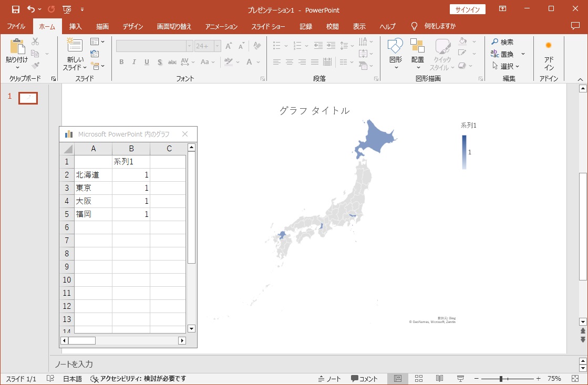This screenshot has width=588, height=385.
Task: Click the Undo arrow icon
Action: point(31,9)
